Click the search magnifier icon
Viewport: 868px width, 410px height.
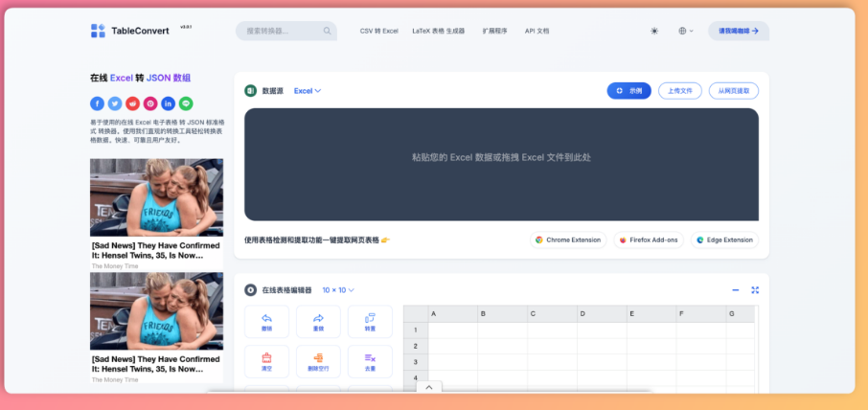click(327, 31)
